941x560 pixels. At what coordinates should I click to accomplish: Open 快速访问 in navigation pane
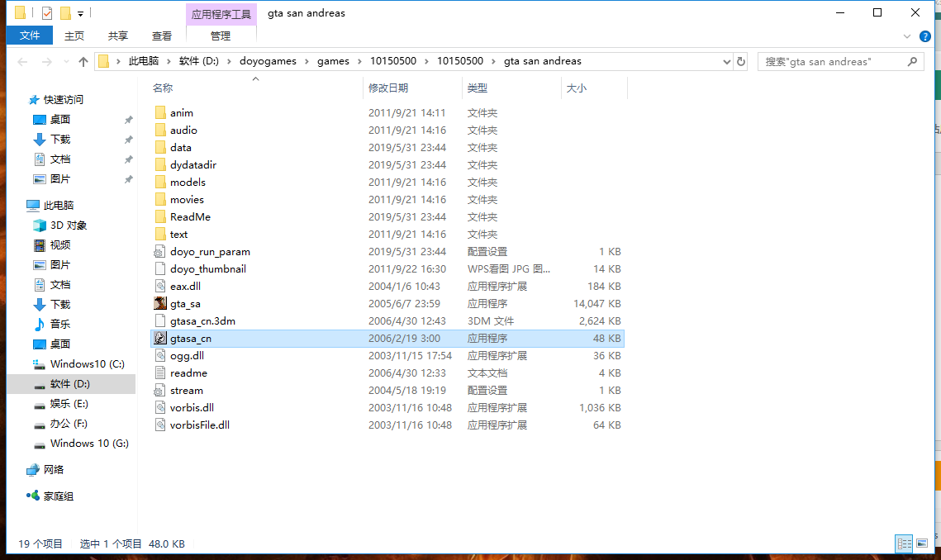click(x=55, y=100)
